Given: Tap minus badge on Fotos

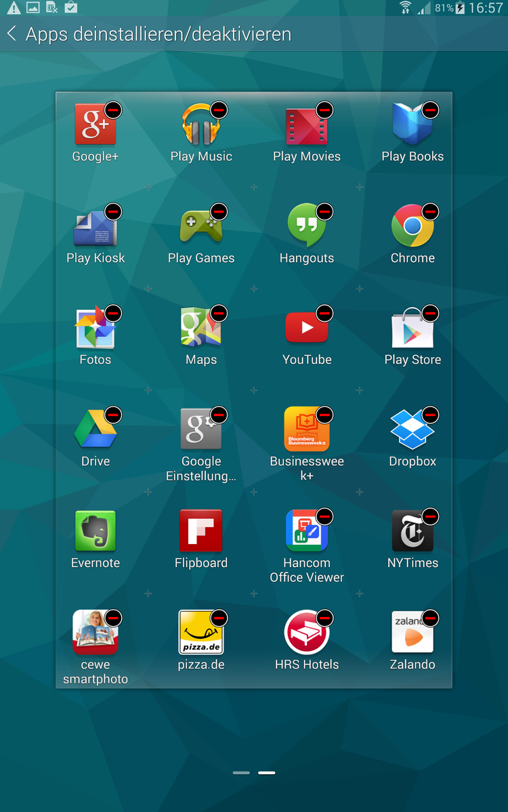Looking at the screenshot, I should (x=113, y=313).
